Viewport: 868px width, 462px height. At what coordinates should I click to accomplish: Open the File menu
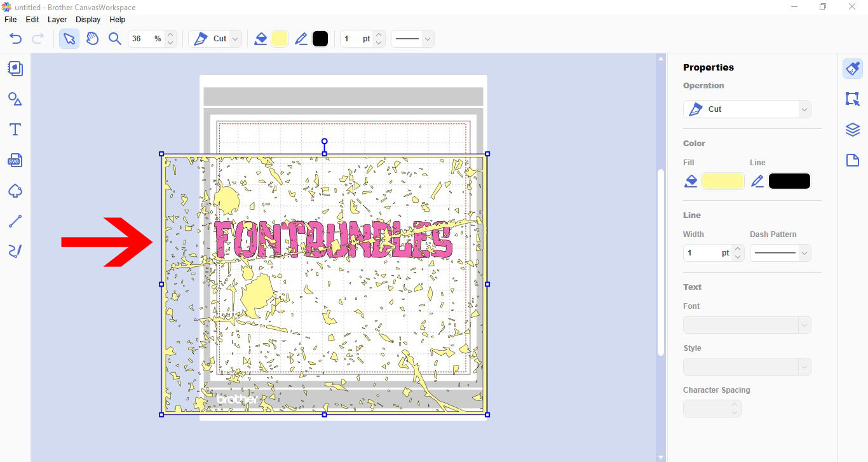(x=11, y=20)
